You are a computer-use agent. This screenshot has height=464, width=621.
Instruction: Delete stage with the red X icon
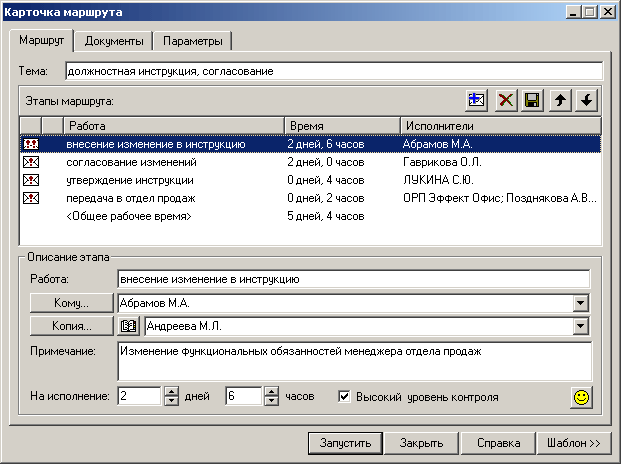[x=505, y=100]
